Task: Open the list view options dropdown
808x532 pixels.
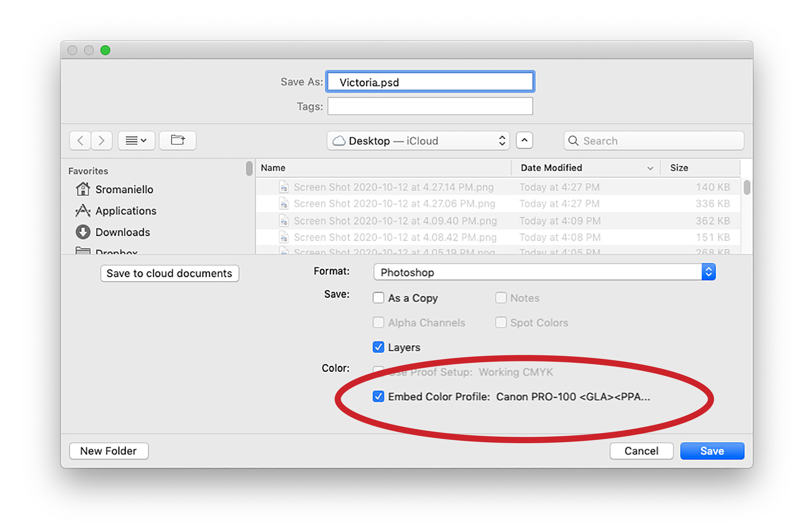Action: 136,140
